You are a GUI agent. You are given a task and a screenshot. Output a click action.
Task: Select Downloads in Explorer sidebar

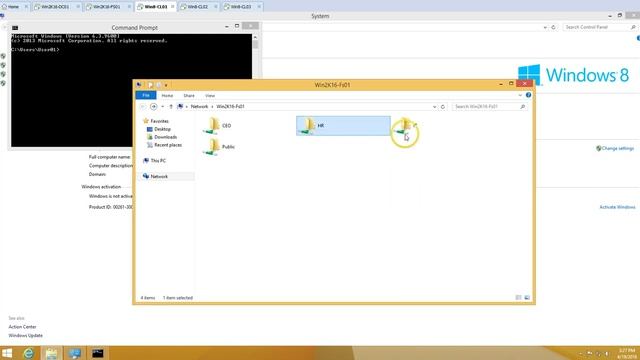pos(162,137)
